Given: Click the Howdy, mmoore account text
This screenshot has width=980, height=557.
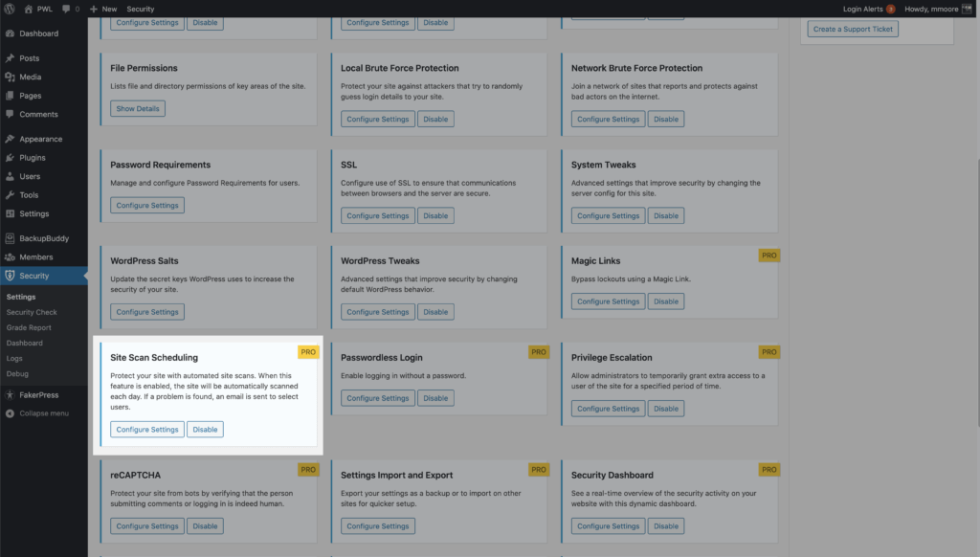Looking at the screenshot, I should [x=931, y=9].
